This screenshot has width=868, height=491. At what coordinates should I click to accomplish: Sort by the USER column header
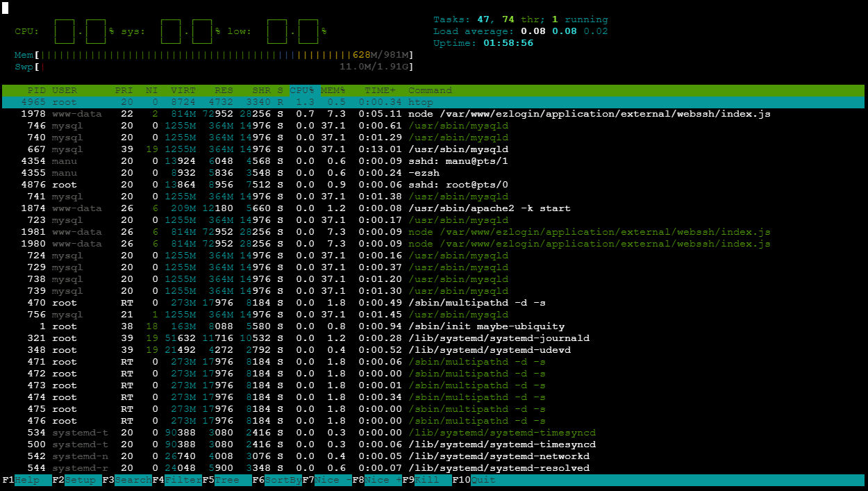[x=65, y=90]
